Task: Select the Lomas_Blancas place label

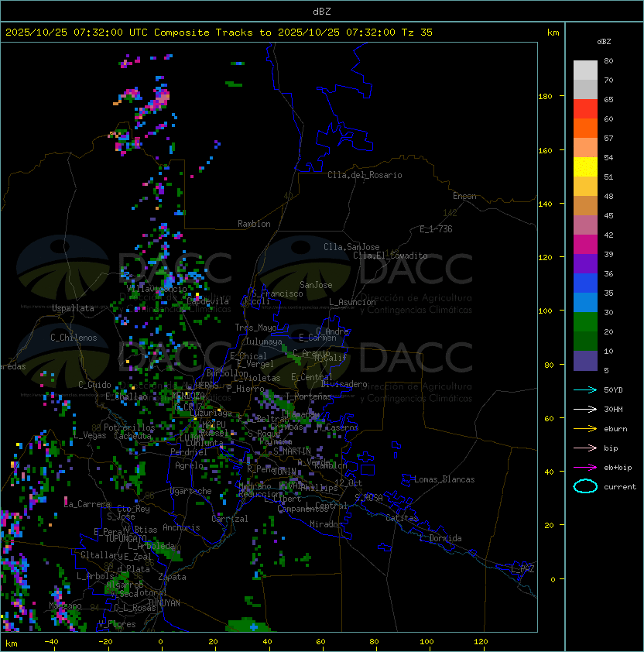Action: pos(444,479)
